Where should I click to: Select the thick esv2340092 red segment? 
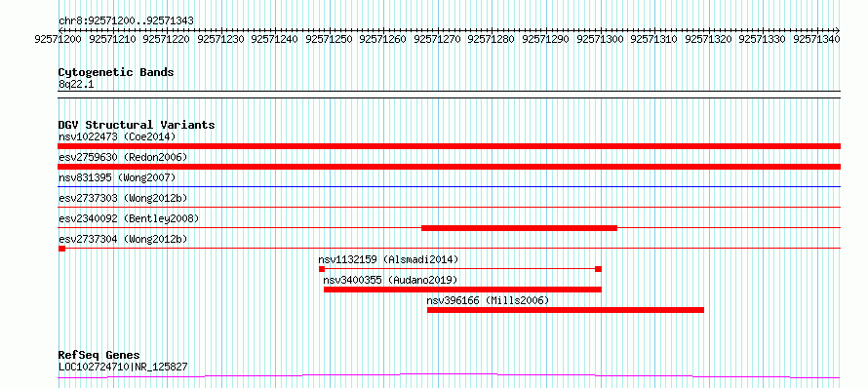519,228
